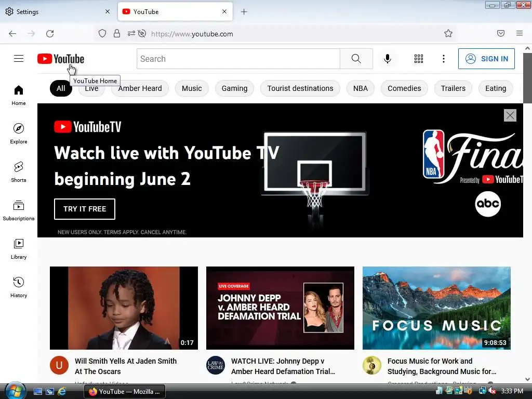Click Show Desktop quick launch icon
The image size is (532, 399).
point(37,392)
